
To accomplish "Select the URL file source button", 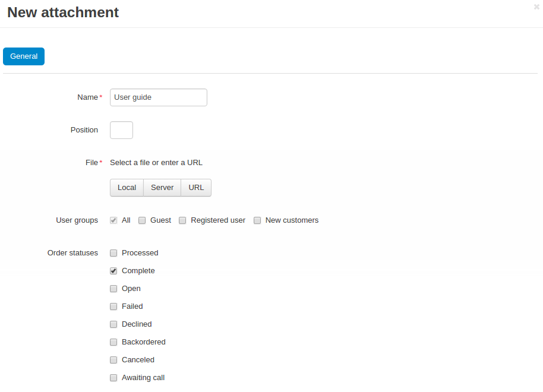I will [x=196, y=188].
